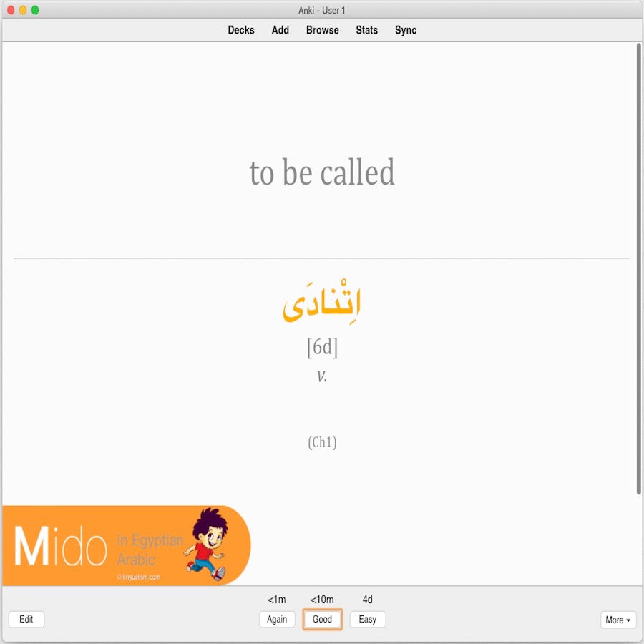The image size is (644, 644).
Task: Open the card Browser
Action: point(321,30)
